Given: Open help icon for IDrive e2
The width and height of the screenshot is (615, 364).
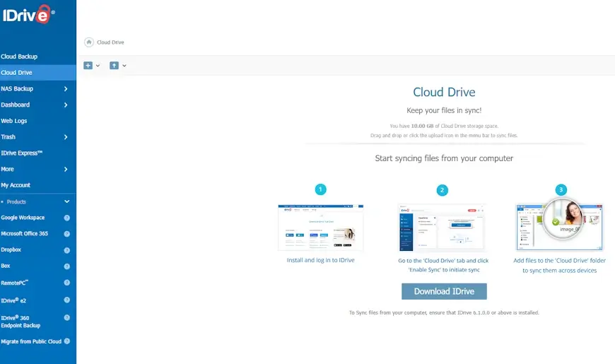Looking at the screenshot, I should [x=66, y=300].
